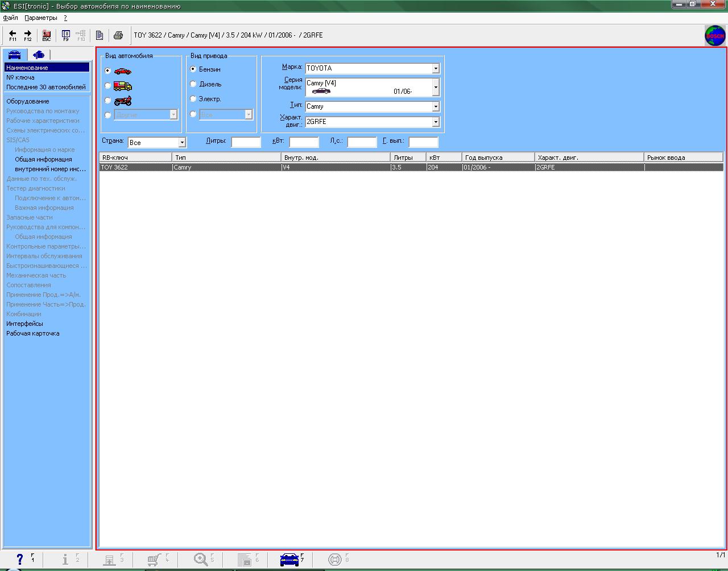Select the Электр. drive radio button

pos(193,99)
